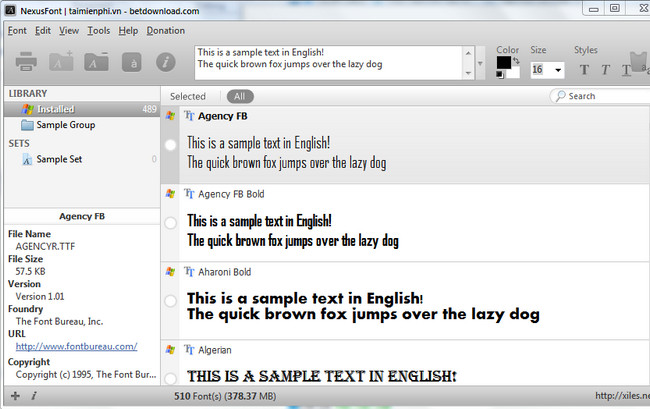
Task: Click the TrueType icon beside Algerian
Action: tap(189, 349)
